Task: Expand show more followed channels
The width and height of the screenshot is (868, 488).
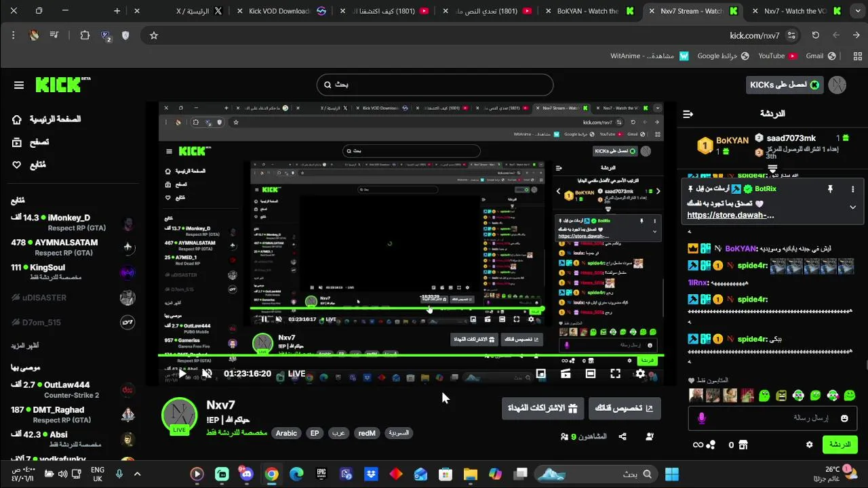Action: pyautogui.click(x=24, y=346)
